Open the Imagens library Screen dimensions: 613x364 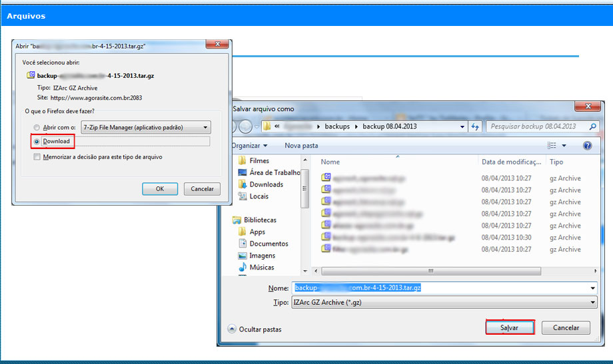click(263, 256)
